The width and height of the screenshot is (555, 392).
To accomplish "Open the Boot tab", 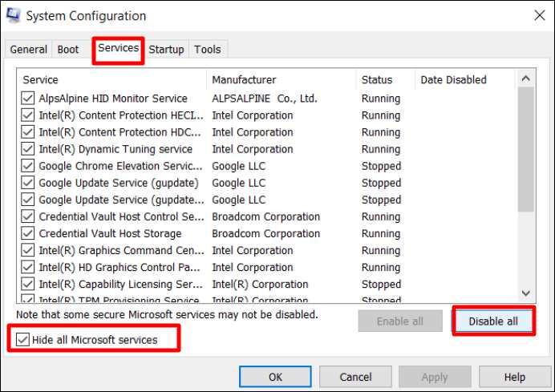I will 68,50.
